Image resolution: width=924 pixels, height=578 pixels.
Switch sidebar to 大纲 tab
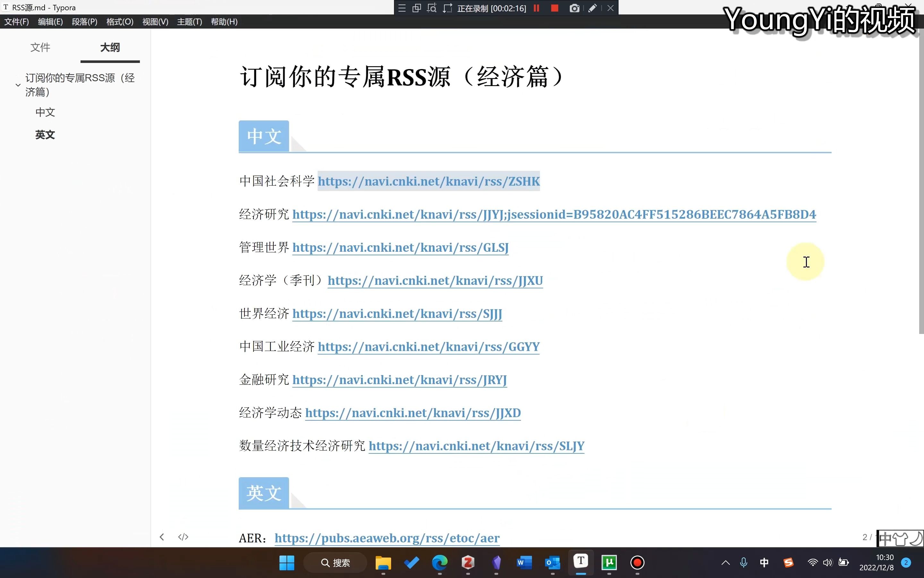pyautogui.click(x=110, y=48)
